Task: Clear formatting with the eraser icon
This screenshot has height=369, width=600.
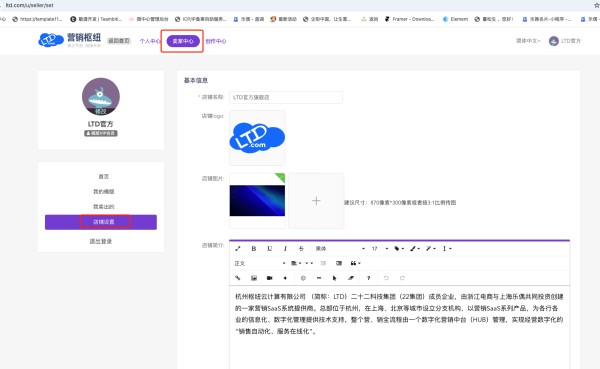Action: (351, 278)
